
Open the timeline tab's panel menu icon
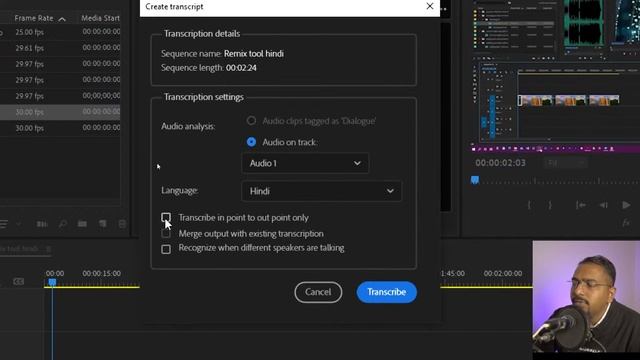[x=49, y=249]
